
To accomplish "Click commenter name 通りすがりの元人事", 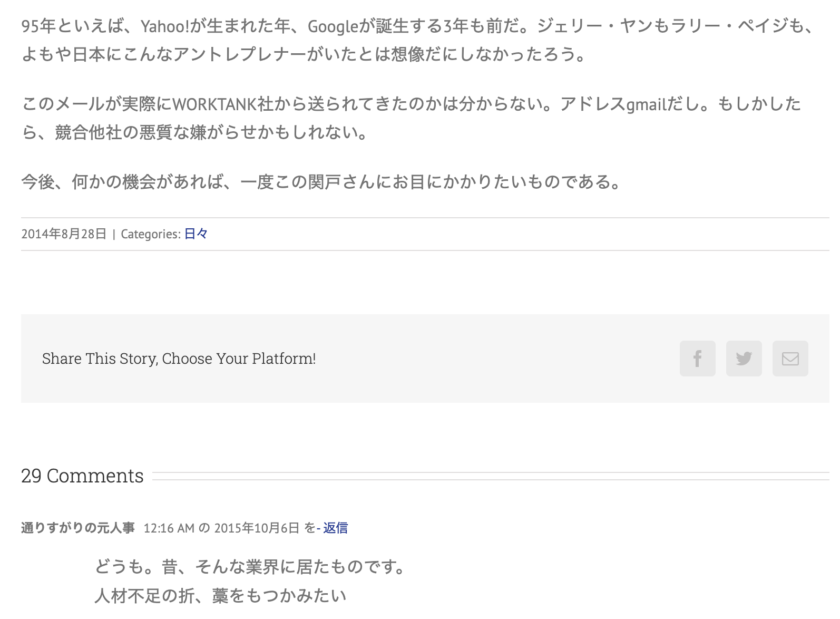I will click(x=78, y=528).
